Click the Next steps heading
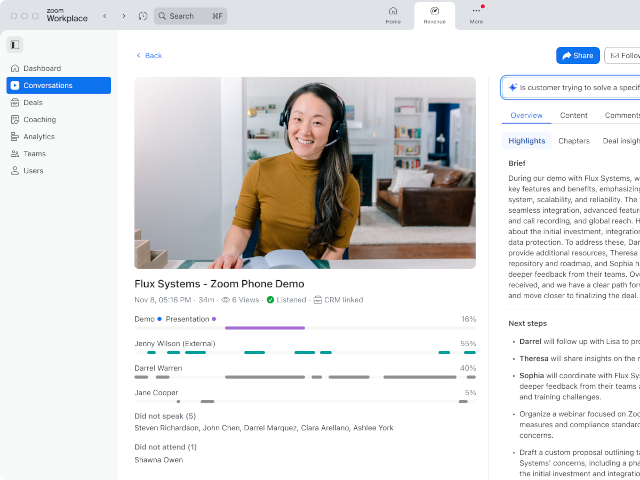Screen dimensions: 640x480 [x=527, y=323]
